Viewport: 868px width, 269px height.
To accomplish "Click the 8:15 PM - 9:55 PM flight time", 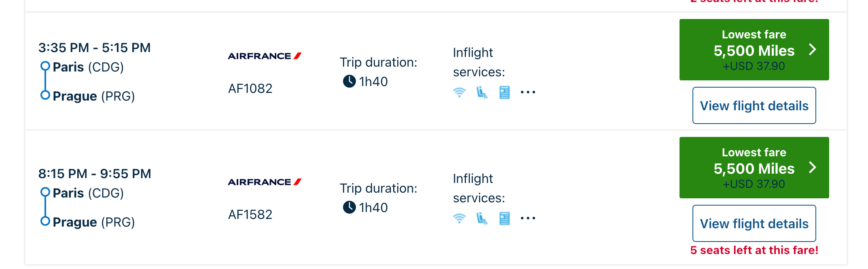I will [x=95, y=174].
